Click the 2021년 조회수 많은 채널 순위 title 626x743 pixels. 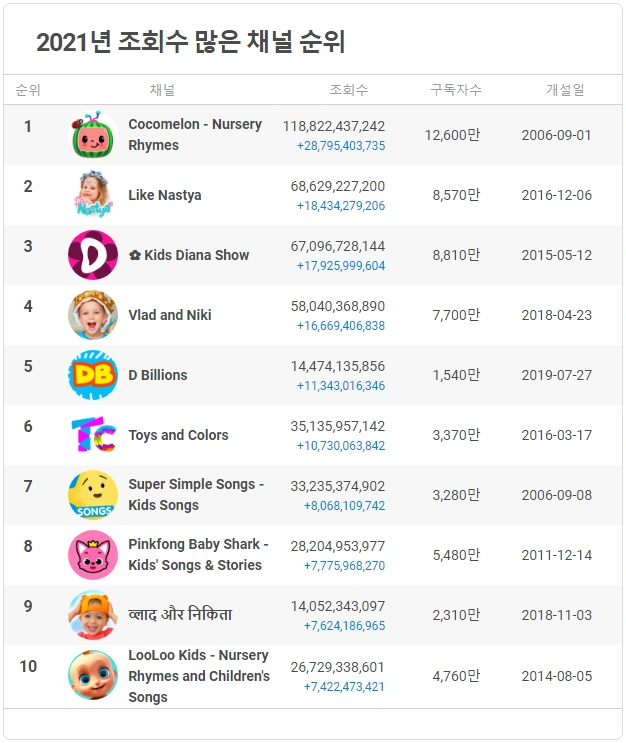pos(191,42)
